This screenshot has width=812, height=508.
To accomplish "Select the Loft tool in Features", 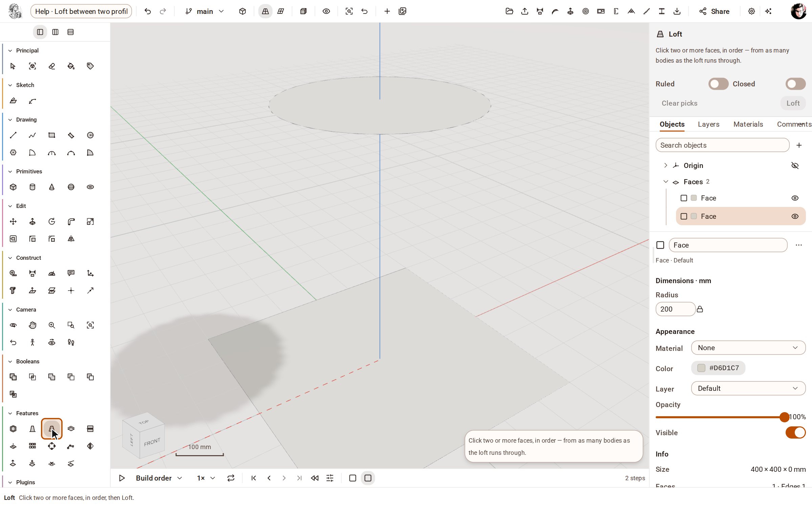I will pyautogui.click(x=52, y=429).
